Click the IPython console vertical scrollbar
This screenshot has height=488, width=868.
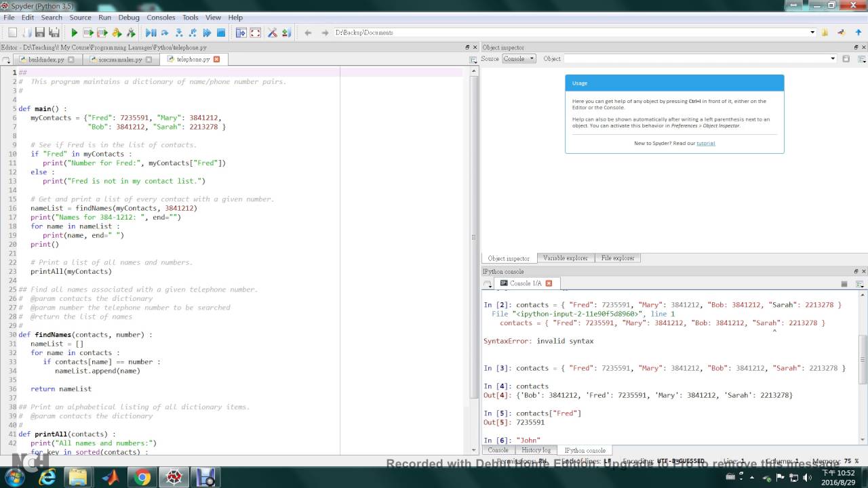(863, 359)
